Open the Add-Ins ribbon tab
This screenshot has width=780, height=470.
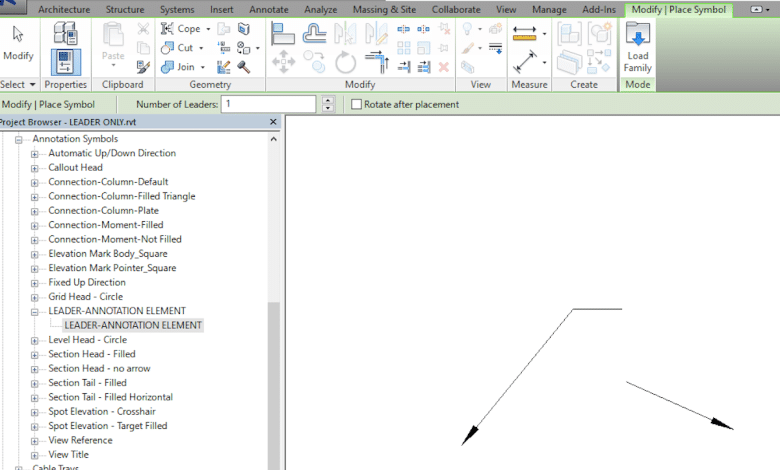(x=599, y=9)
